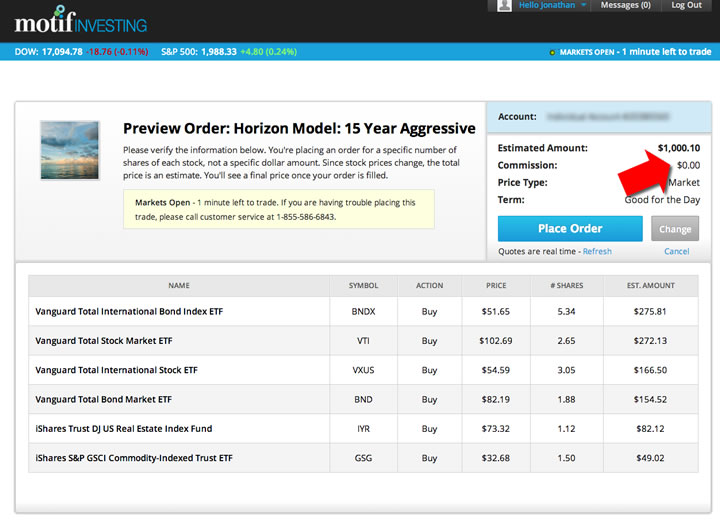Image resolution: width=720 pixels, height=520 pixels.
Task: Click the markets open status indicator icon
Action: pos(552,52)
